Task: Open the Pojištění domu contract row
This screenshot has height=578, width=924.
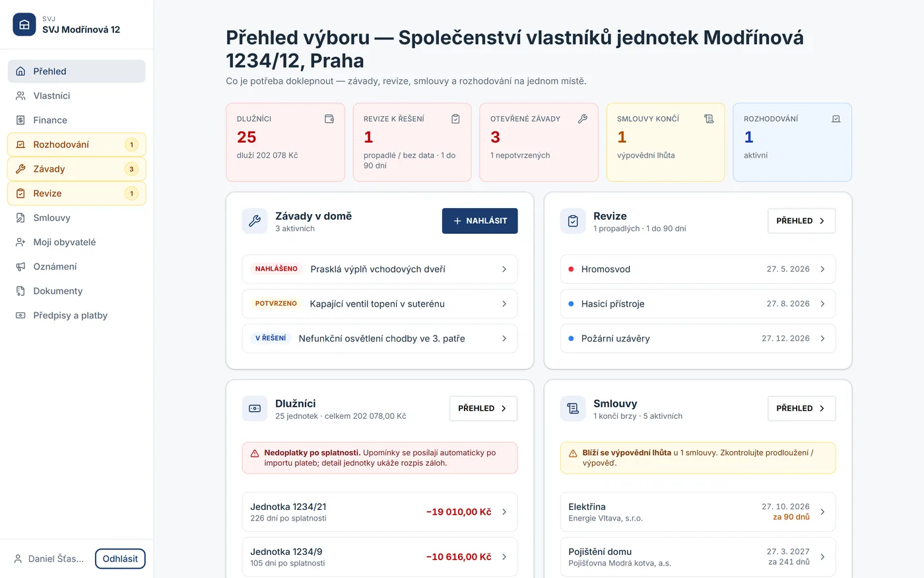Action: [698, 557]
